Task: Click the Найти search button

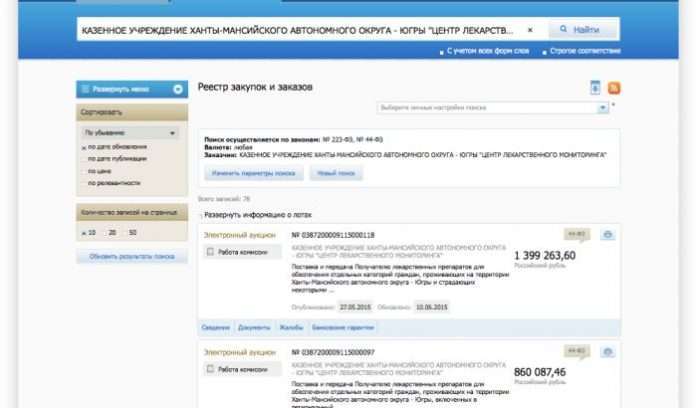Action: (x=584, y=30)
